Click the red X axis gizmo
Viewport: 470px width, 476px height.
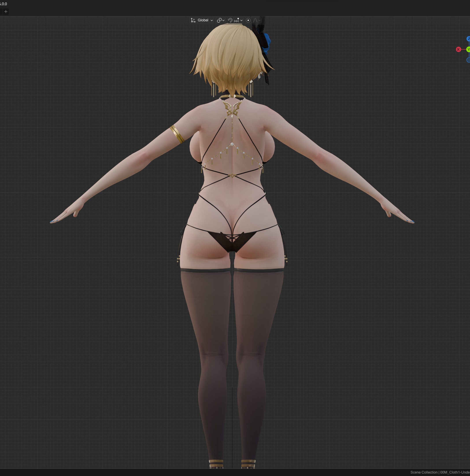tap(458, 50)
